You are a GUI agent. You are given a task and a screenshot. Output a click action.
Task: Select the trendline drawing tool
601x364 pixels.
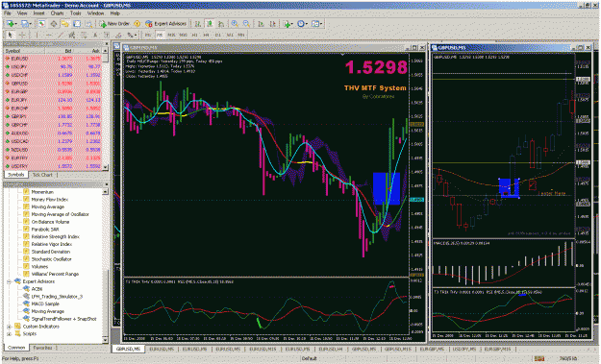(61, 35)
